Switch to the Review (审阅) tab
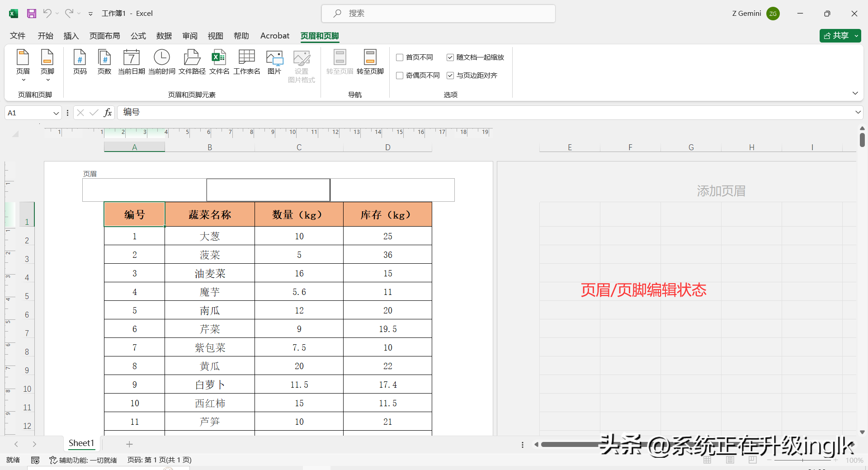868x470 pixels. (190, 36)
